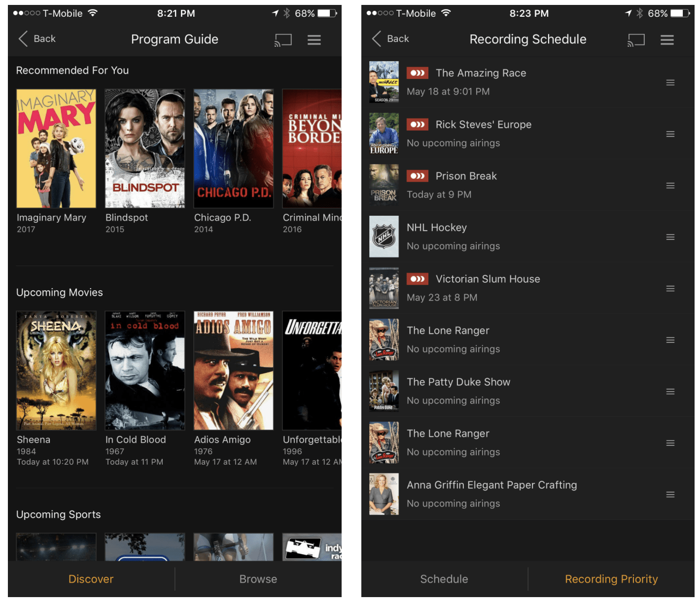This screenshot has width=700, height=604.
Task: Open the Blindspot show poster
Action: click(144, 148)
